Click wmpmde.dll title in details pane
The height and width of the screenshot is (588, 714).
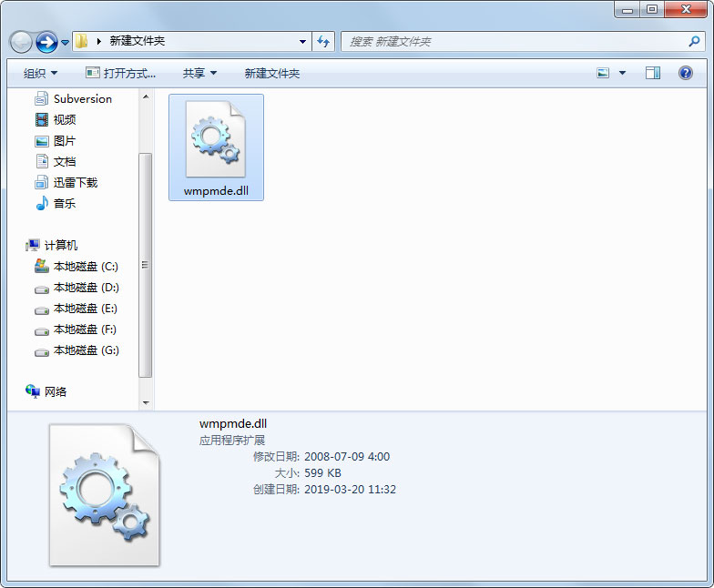[233, 424]
